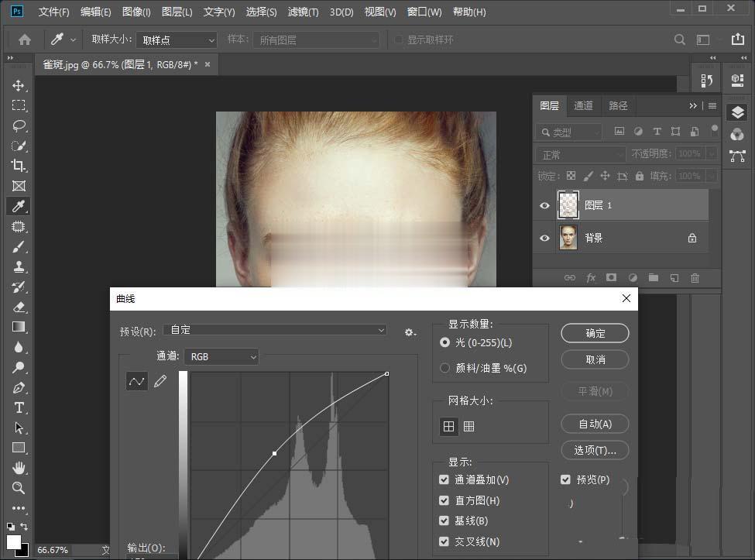Select the Clone Stamp tool
The height and width of the screenshot is (560, 755).
[x=19, y=266]
